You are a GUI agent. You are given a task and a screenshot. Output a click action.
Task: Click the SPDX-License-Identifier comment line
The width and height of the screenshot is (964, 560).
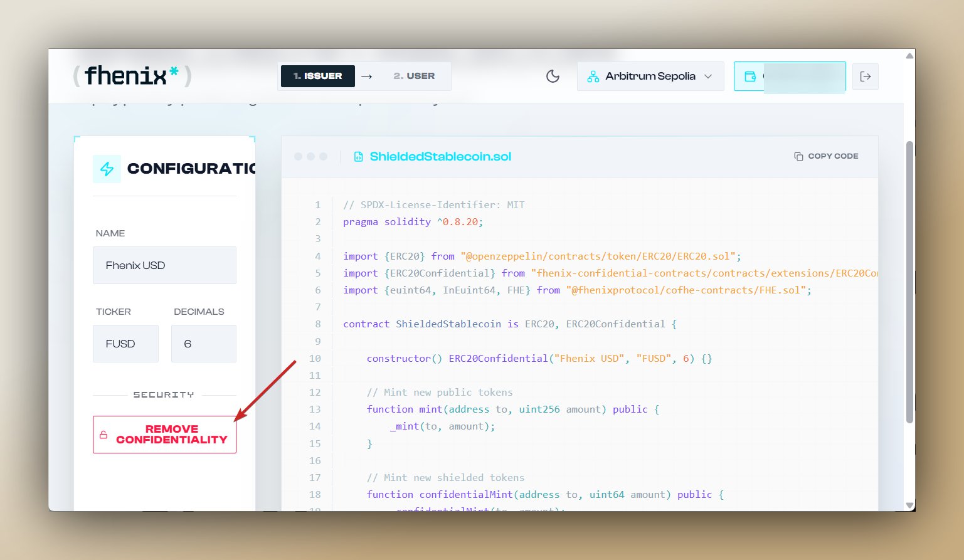click(434, 205)
